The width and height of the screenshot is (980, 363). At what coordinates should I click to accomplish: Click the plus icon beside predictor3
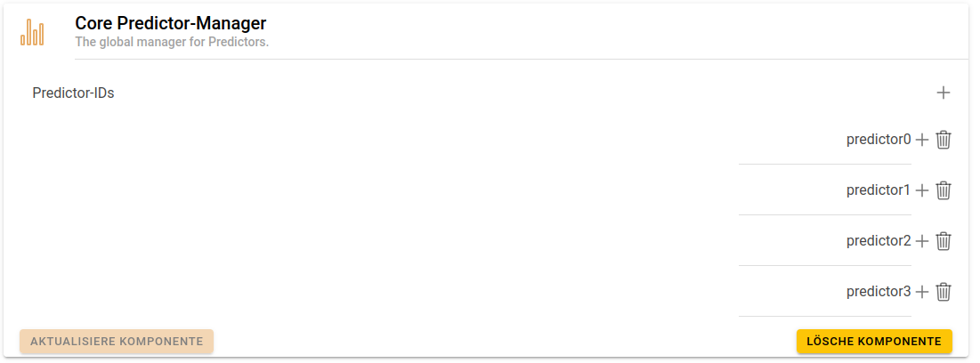922,292
